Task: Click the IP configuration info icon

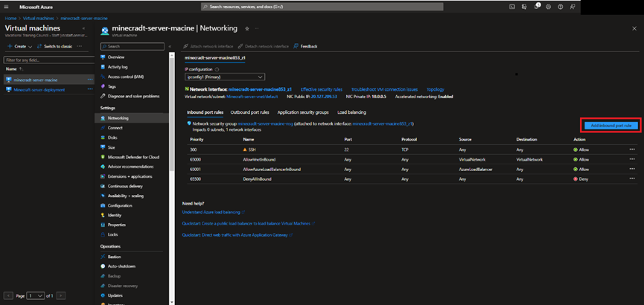Action: [x=217, y=69]
